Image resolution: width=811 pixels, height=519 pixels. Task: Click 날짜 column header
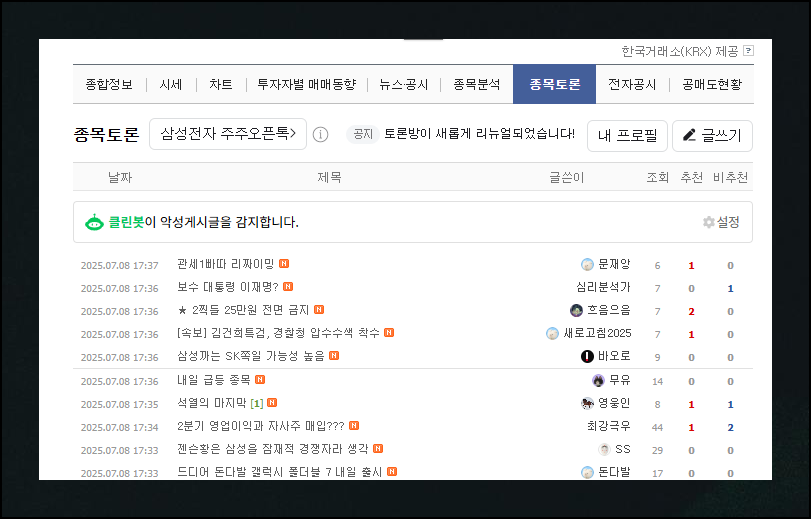(x=120, y=177)
